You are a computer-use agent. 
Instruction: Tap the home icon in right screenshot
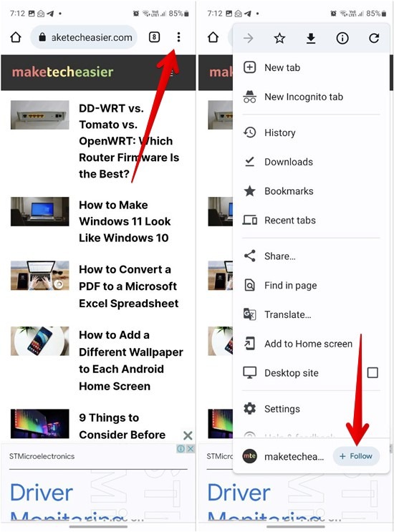pyautogui.click(x=213, y=37)
